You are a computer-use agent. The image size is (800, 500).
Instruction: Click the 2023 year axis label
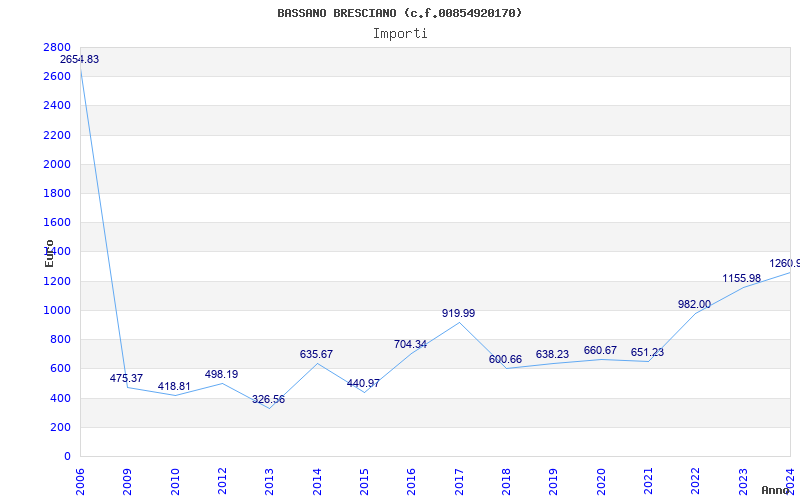(743, 482)
